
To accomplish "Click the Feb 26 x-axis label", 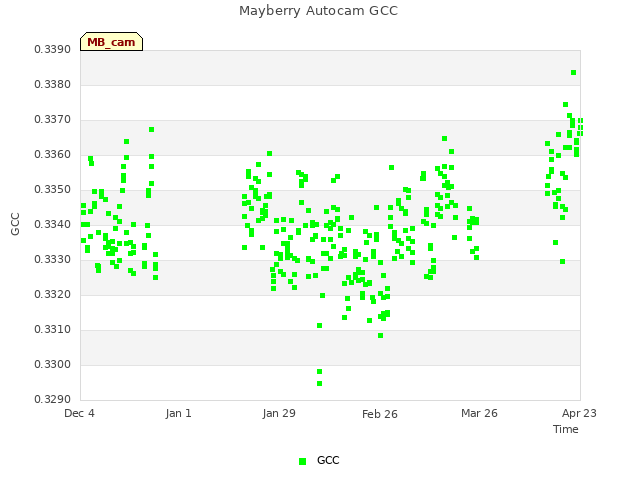I will click(x=380, y=414).
